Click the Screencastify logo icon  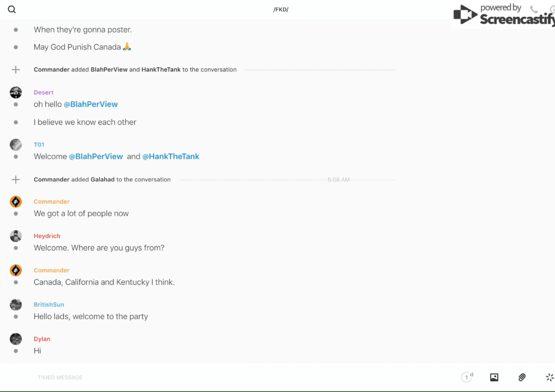coord(465,15)
